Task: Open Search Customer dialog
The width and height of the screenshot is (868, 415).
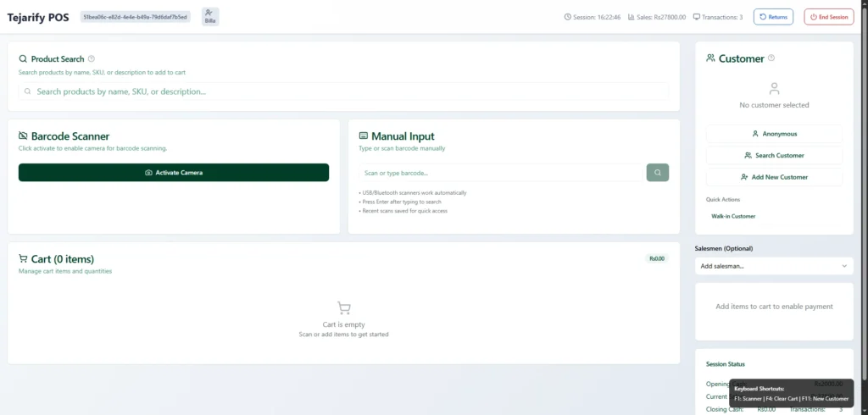Action: (774, 156)
